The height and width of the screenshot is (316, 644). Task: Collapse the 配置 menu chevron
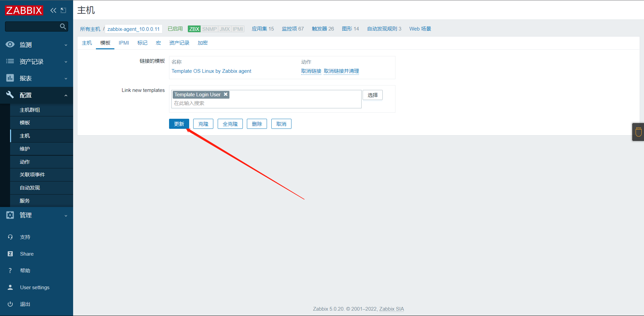(66, 95)
